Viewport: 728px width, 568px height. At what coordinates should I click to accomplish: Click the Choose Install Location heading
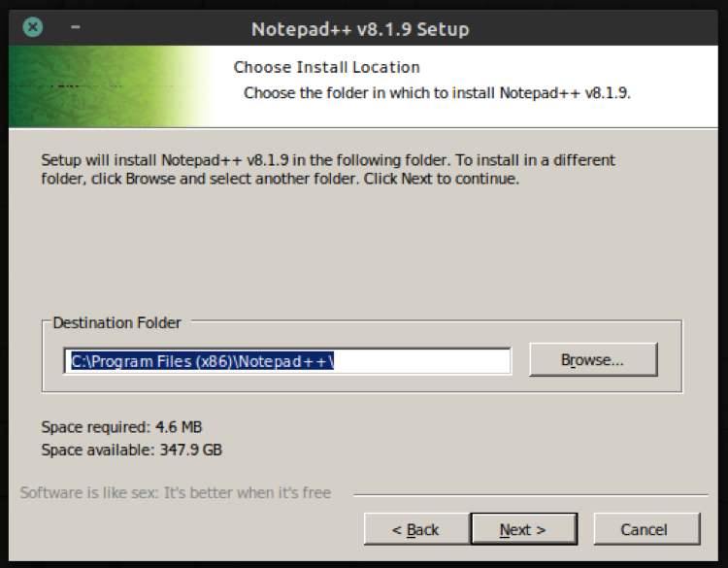[x=327, y=68]
